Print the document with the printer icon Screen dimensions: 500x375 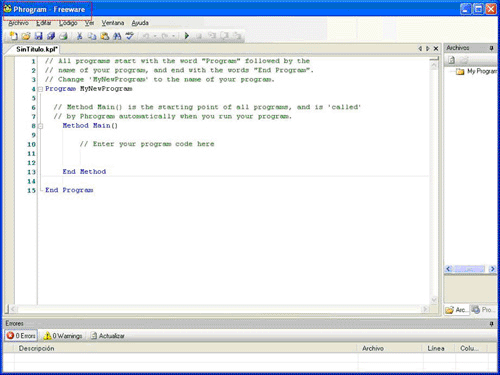63,36
